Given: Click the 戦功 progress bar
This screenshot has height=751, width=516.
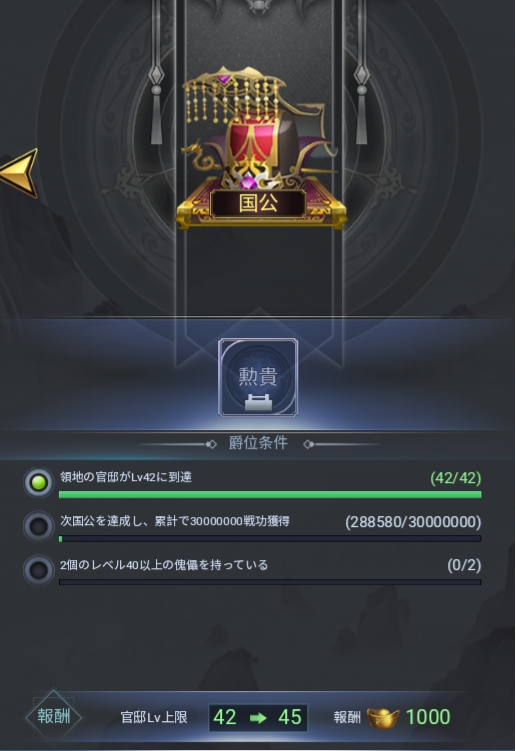Looking at the screenshot, I should 270,538.
